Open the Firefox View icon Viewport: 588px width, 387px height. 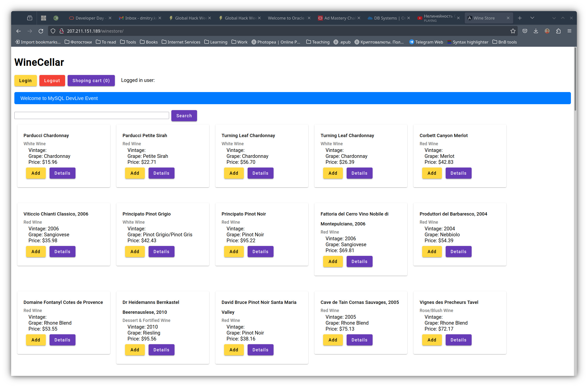pos(30,18)
